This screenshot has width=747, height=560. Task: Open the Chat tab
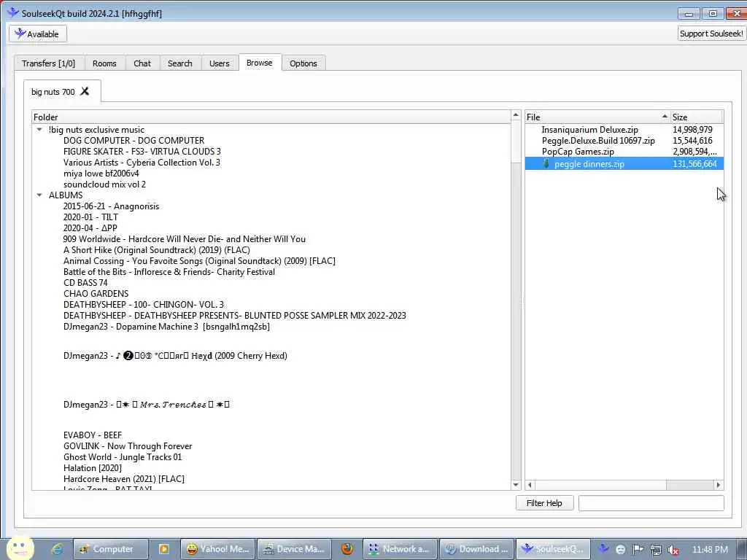(142, 63)
